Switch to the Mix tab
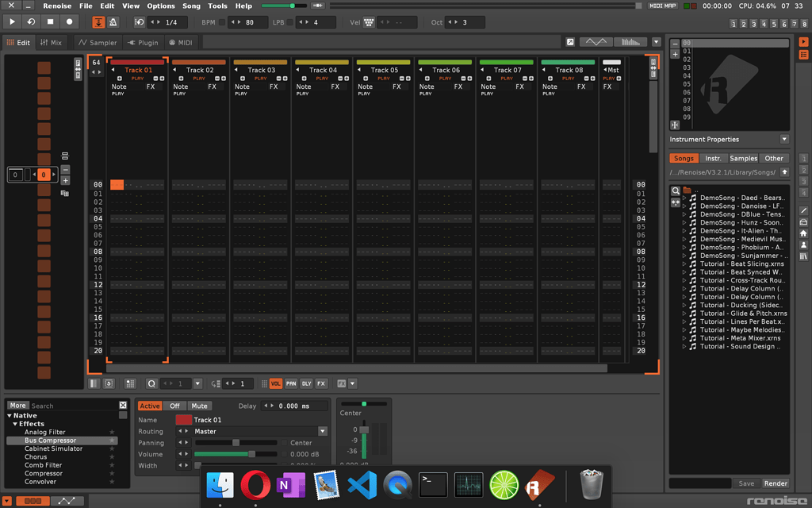The width and height of the screenshot is (812, 508). click(51, 43)
